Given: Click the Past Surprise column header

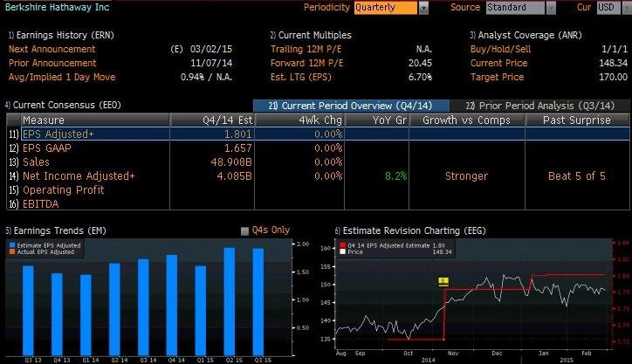Looking at the screenshot, I should coord(577,120).
